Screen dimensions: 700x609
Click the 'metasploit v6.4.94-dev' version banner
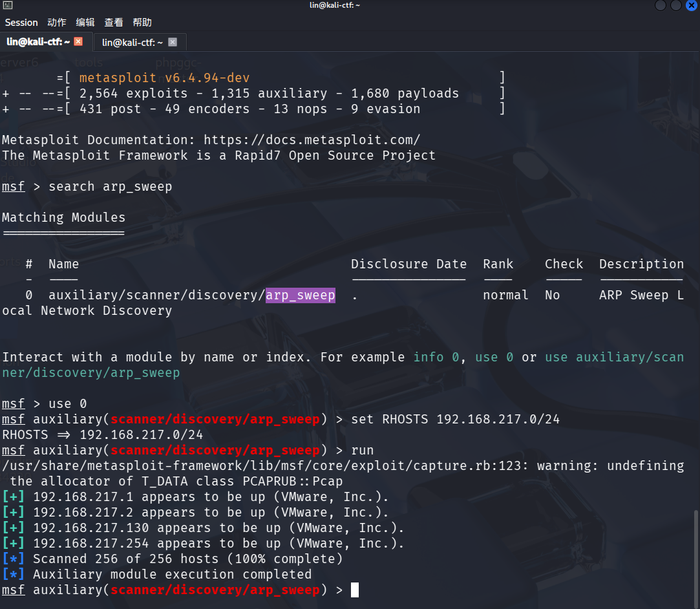[164, 78]
